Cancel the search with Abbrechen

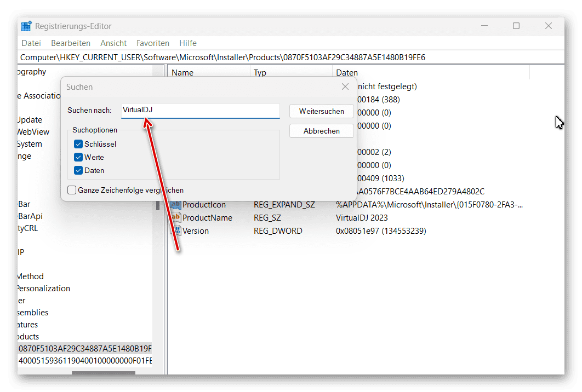[322, 131]
